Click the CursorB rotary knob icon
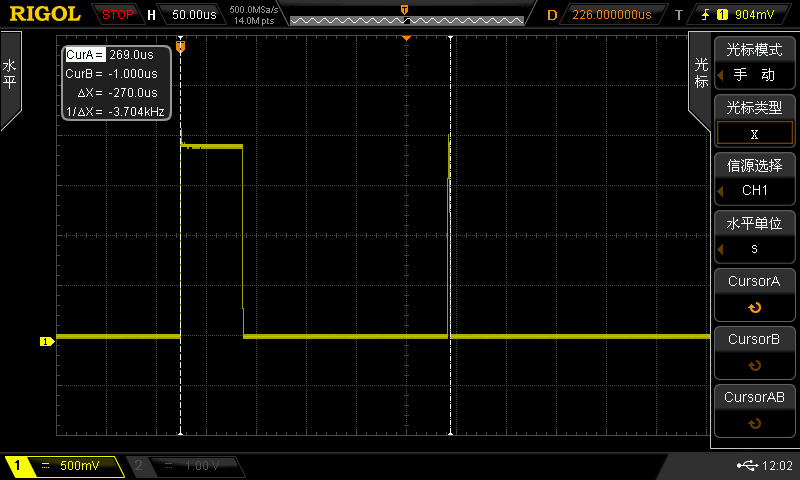This screenshot has height=480, width=800. coord(754,366)
